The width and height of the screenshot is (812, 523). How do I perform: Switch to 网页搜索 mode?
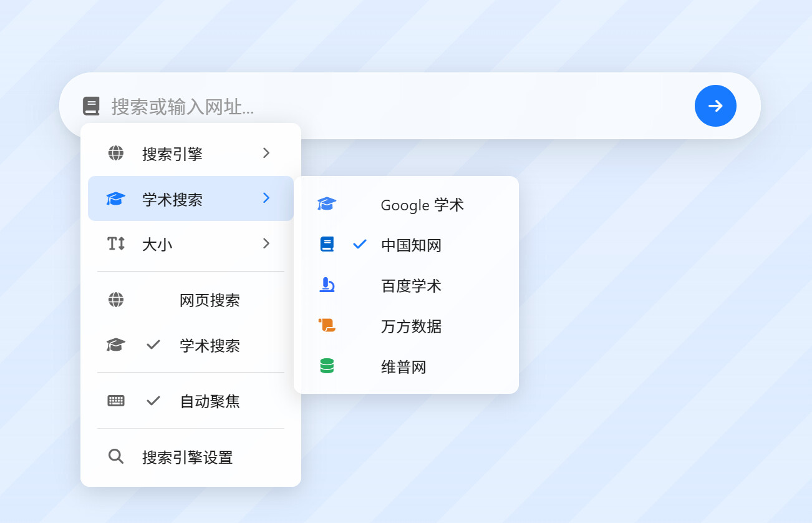(191, 300)
